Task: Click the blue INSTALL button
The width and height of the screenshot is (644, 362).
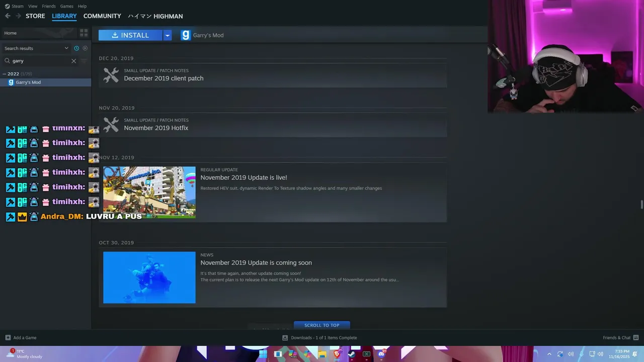Action: 130,35
